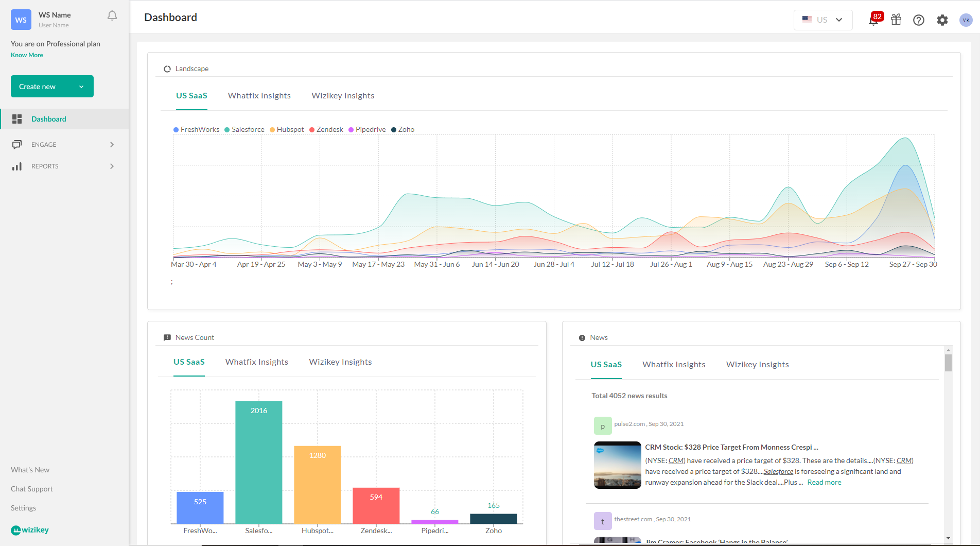
Task: Toggle Pipedrive series in chart legend
Action: tap(367, 130)
